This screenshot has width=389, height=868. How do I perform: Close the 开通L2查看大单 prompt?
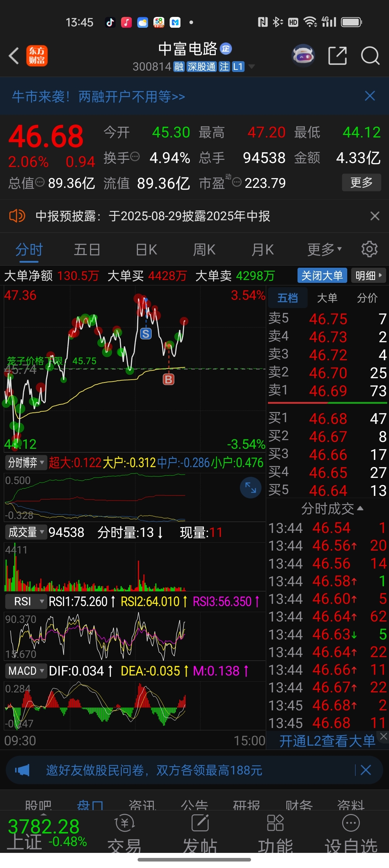pyautogui.click(x=384, y=737)
